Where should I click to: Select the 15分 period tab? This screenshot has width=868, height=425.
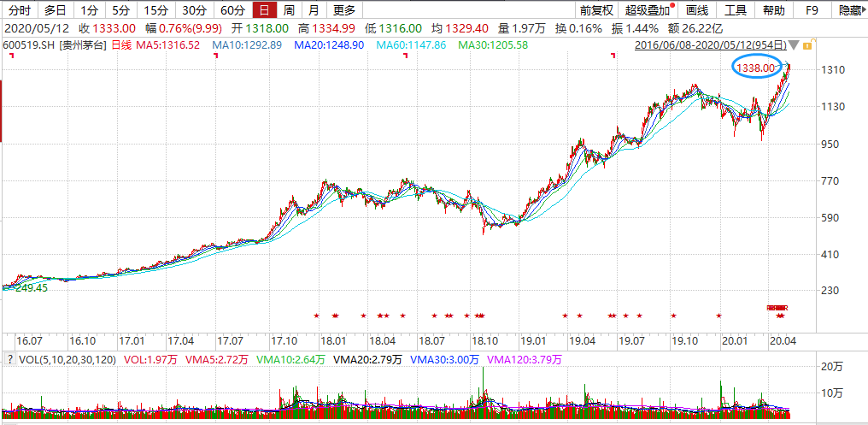[x=156, y=10]
